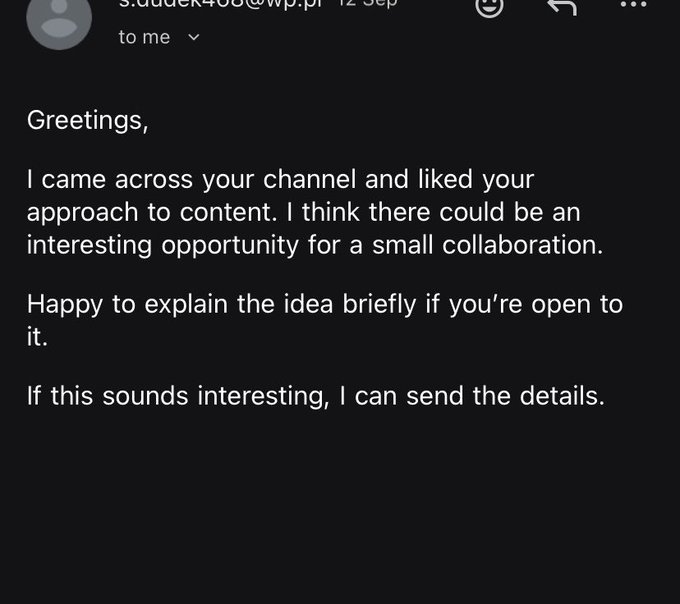The image size is (680, 604).
Task: Add an emoji reaction to the email
Action: point(489,6)
